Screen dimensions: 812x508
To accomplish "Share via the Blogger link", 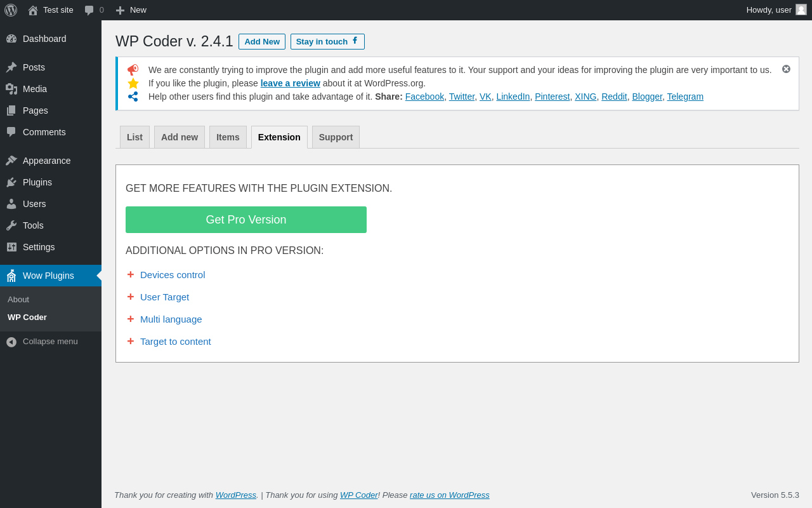I will coord(647,97).
